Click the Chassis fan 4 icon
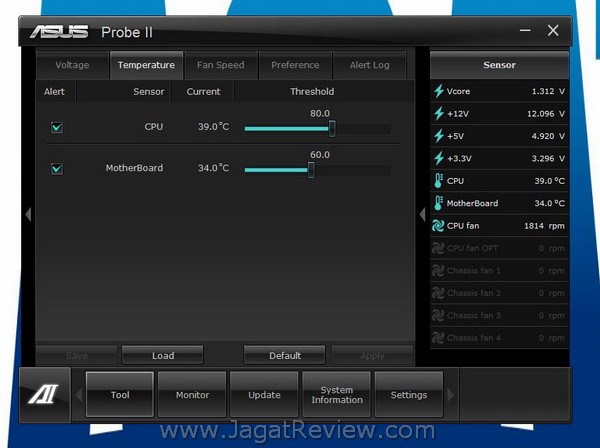 tap(438, 338)
